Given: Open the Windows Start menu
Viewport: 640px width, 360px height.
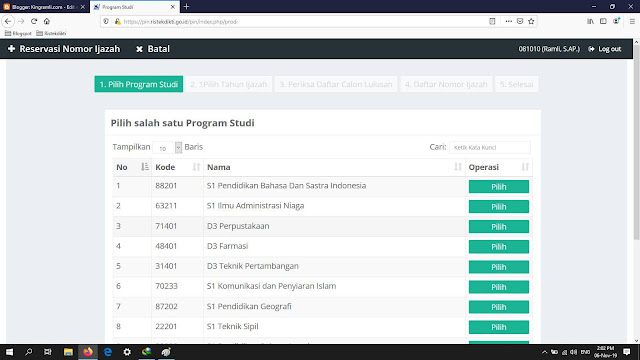Looking at the screenshot, I should point(9,352).
